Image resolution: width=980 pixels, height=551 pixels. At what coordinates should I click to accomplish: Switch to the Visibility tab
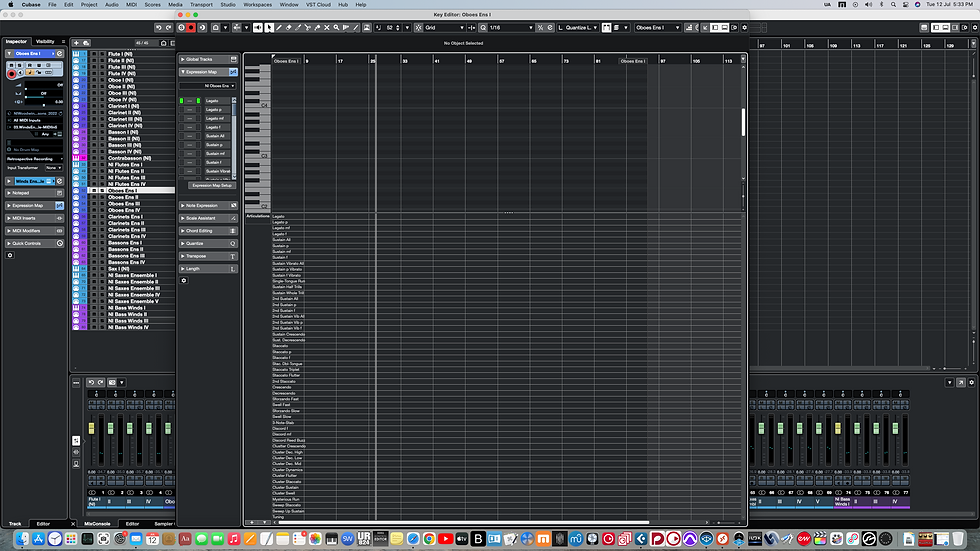pos(45,41)
